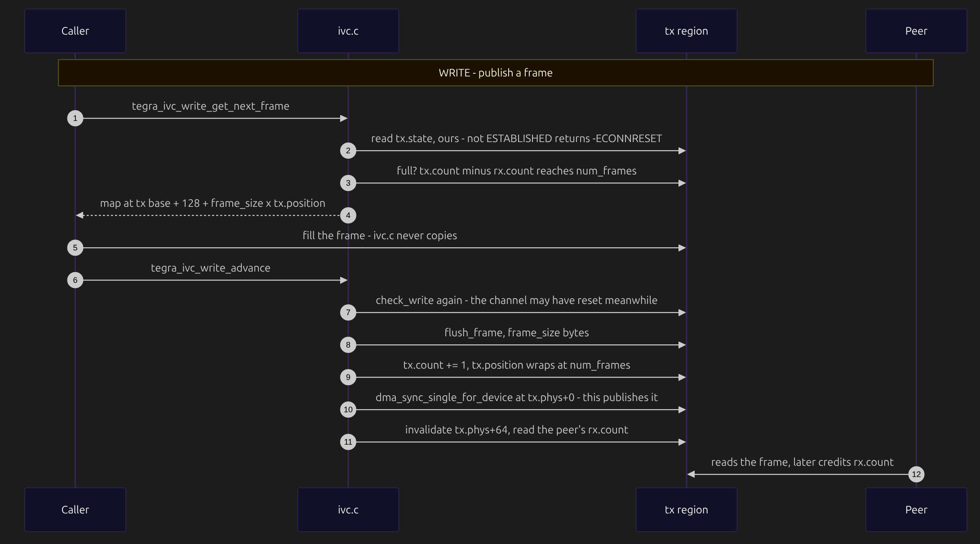The width and height of the screenshot is (980, 544).
Task: Click the 'dma_sync_single_for_device' message label
Action: pyautogui.click(x=517, y=397)
